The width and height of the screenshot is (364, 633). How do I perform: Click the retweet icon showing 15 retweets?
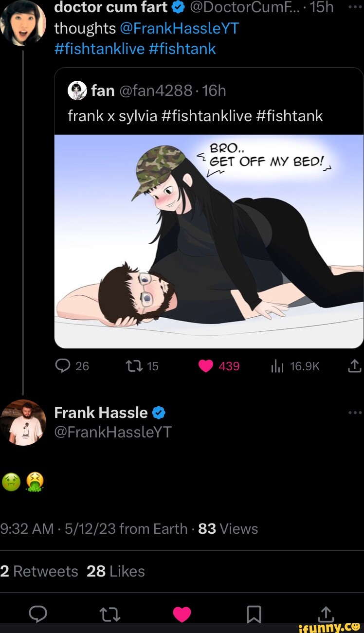click(x=132, y=366)
